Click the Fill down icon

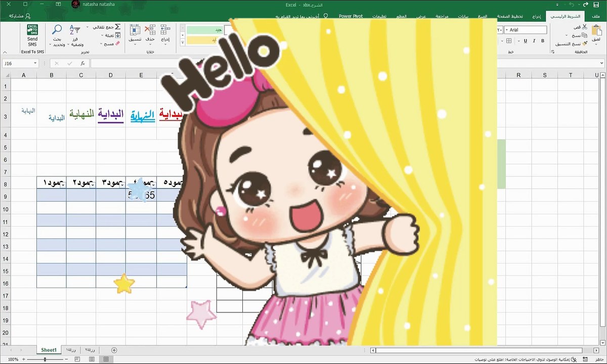(x=118, y=35)
